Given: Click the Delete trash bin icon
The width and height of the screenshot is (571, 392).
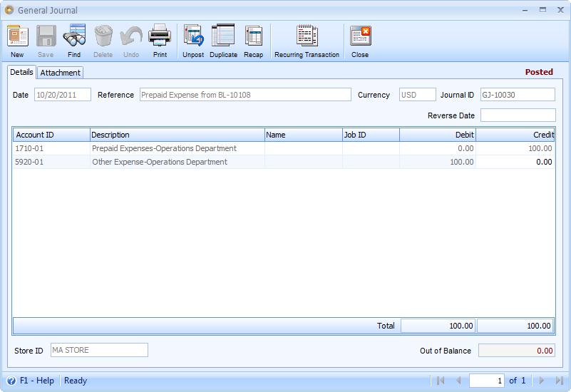Looking at the screenshot, I should pos(103,36).
